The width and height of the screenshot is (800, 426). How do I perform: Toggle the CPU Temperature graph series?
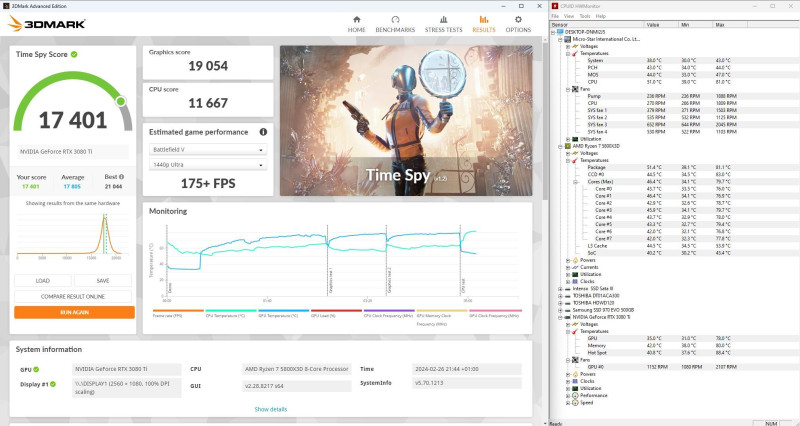click(x=231, y=313)
